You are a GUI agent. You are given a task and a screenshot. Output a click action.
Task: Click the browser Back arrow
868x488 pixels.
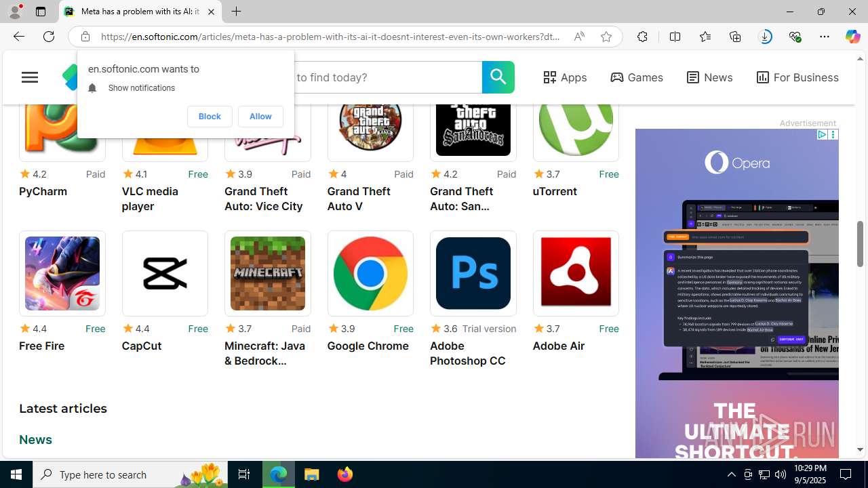tap(18, 37)
